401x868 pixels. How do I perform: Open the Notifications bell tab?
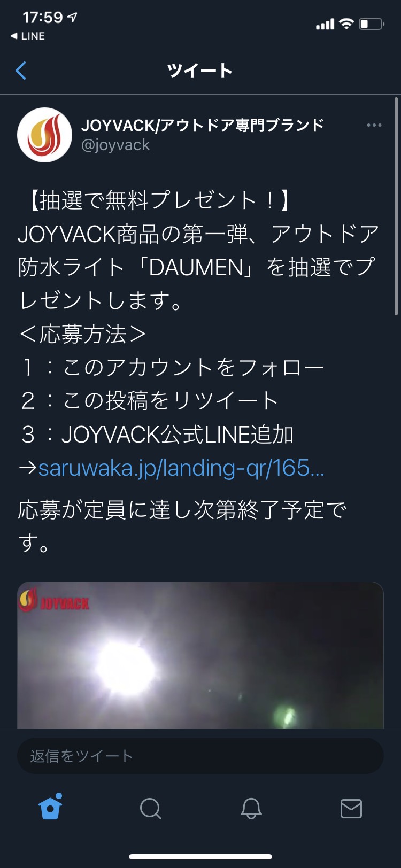pos(251,809)
